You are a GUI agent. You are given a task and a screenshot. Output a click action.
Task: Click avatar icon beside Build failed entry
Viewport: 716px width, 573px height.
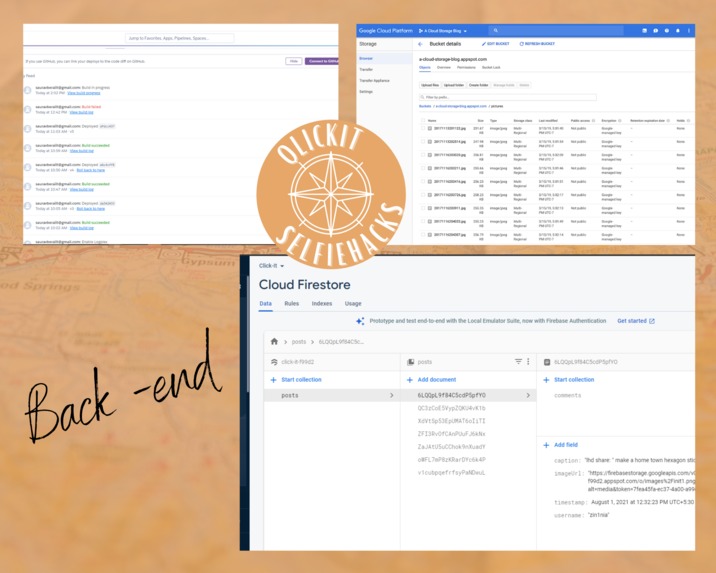(x=27, y=110)
